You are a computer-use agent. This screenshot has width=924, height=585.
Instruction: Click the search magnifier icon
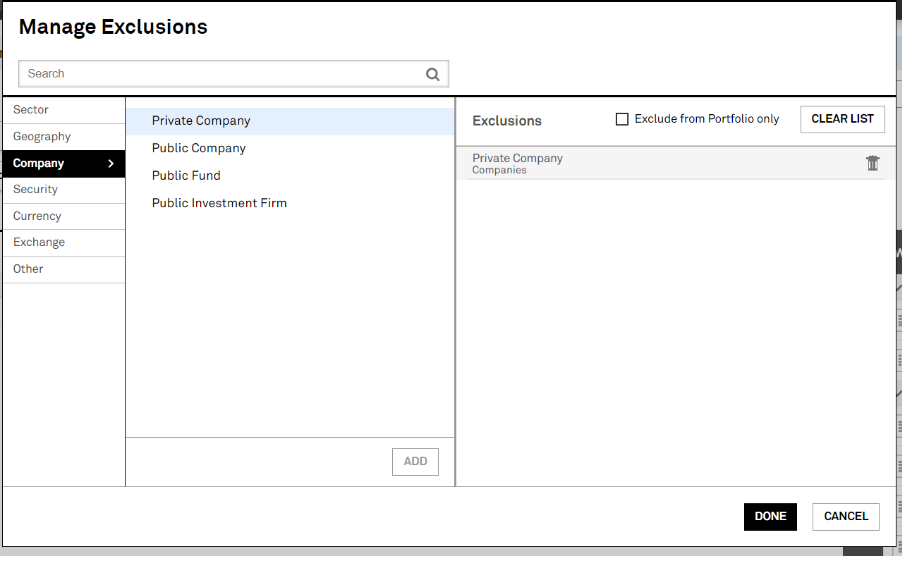tap(432, 74)
